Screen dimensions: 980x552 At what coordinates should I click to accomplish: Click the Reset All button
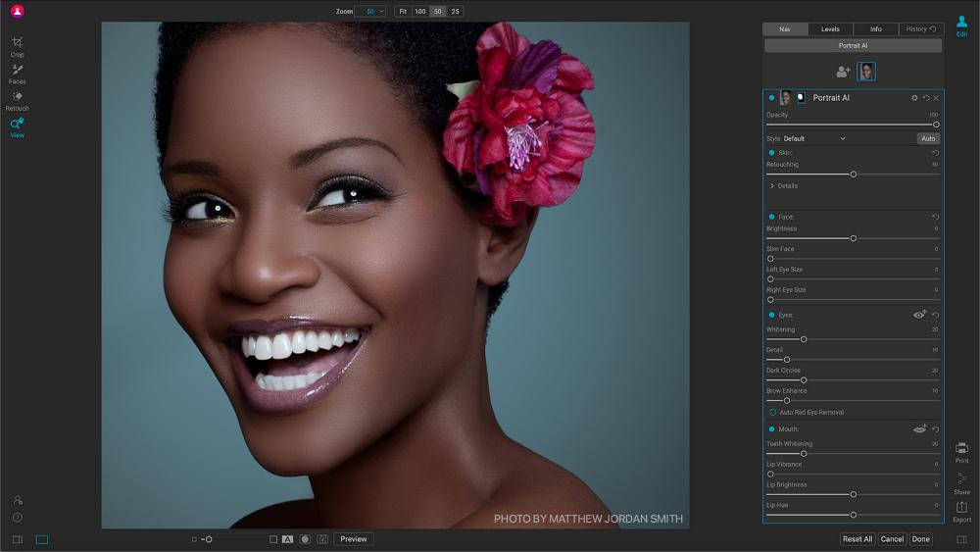click(857, 539)
